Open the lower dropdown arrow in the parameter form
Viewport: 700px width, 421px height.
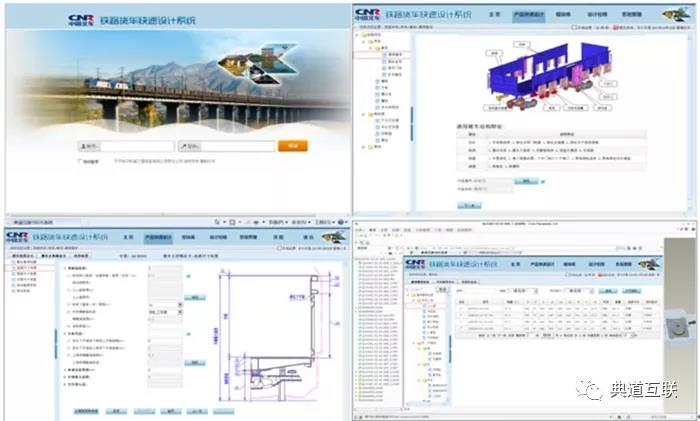pyautogui.click(x=180, y=312)
